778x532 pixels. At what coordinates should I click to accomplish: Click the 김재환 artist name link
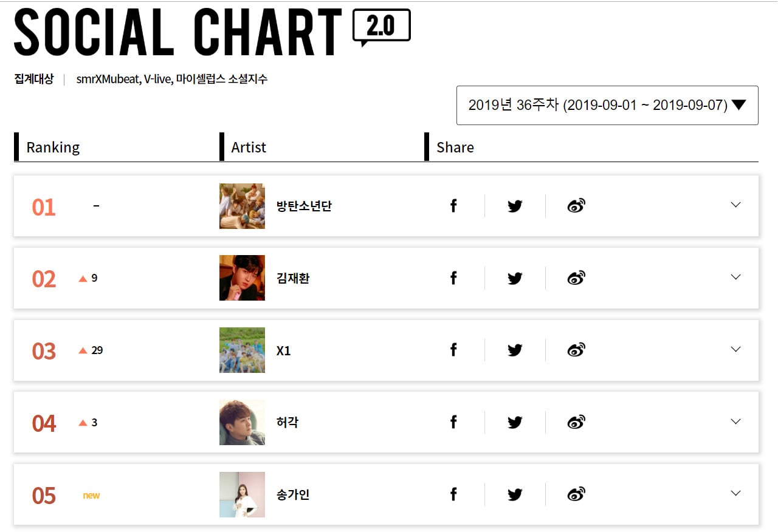tap(293, 278)
